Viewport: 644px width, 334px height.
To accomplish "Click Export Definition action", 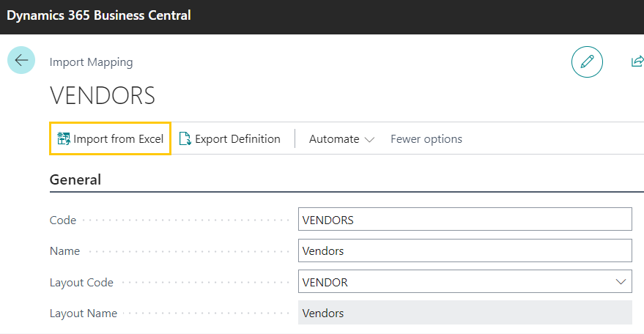I will [230, 139].
